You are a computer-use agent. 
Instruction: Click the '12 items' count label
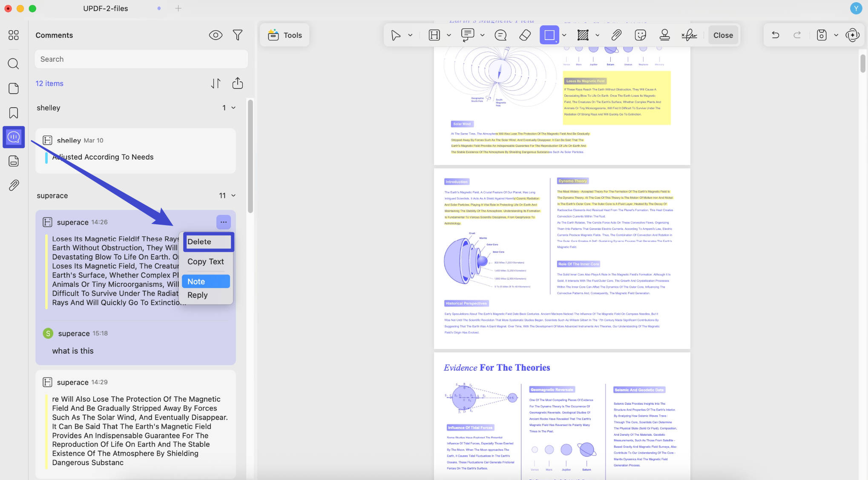tap(49, 83)
